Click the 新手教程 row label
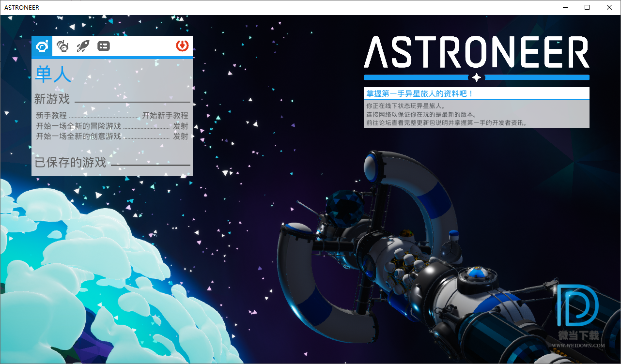Viewport: 621px width, 364px height. [51, 116]
